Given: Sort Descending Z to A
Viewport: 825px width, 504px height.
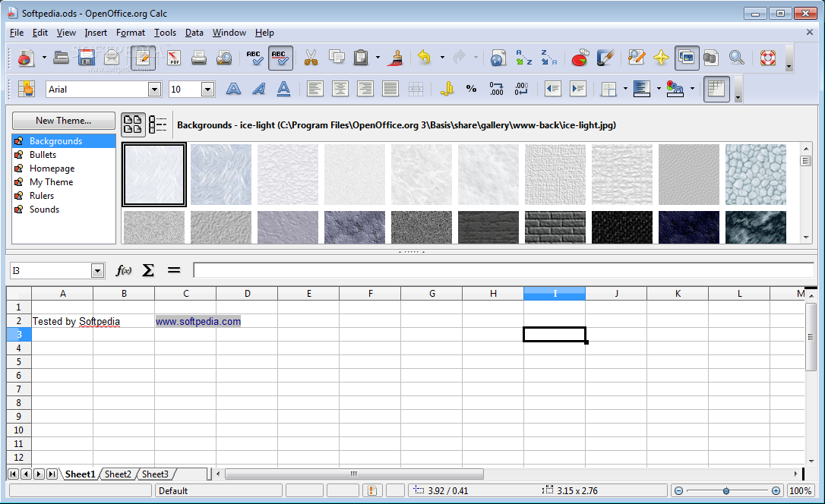Looking at the screenshot, I should point(548,57).
